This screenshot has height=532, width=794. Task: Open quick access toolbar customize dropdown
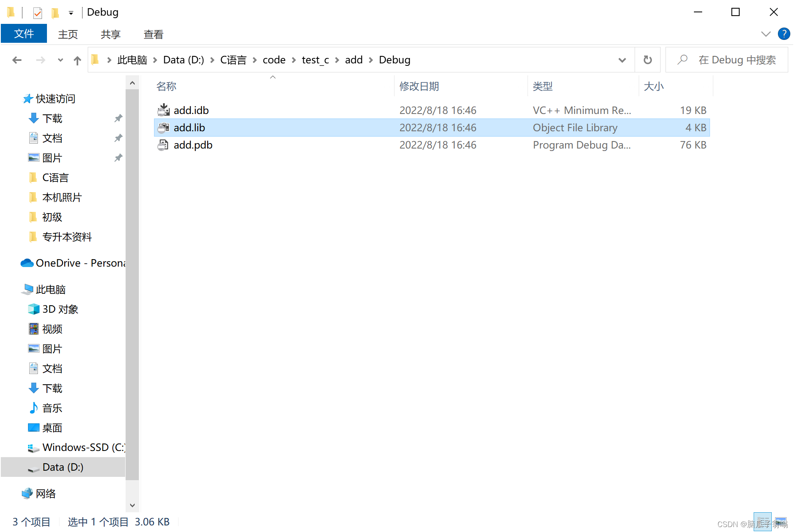pos(71,13)
